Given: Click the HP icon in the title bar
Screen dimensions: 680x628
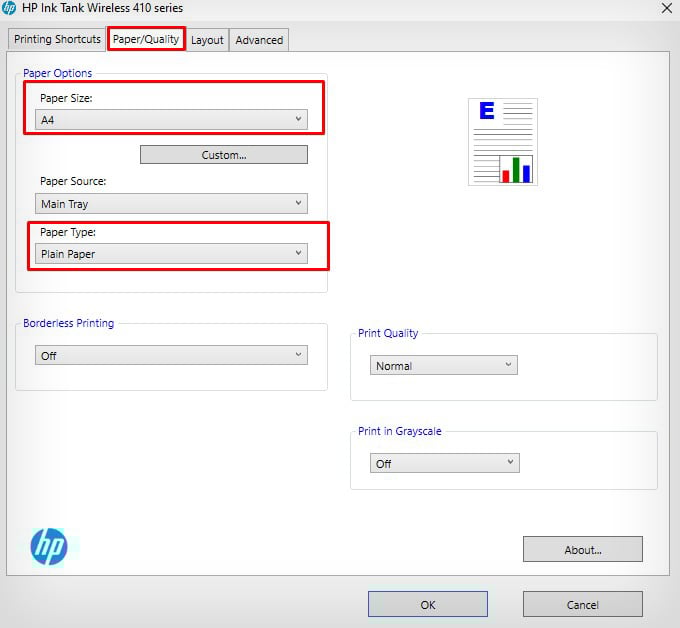Looking at the screenshot, I should click(9, 8).
